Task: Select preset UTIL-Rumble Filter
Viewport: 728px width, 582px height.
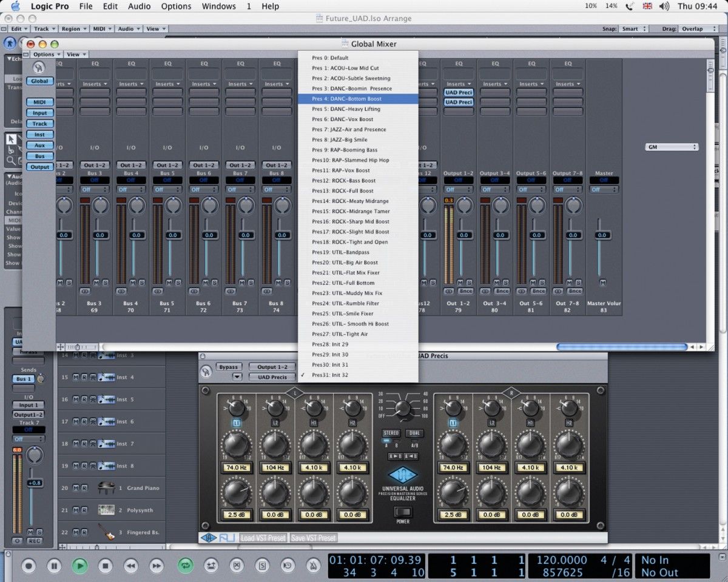Action: [x=357, y=303]
